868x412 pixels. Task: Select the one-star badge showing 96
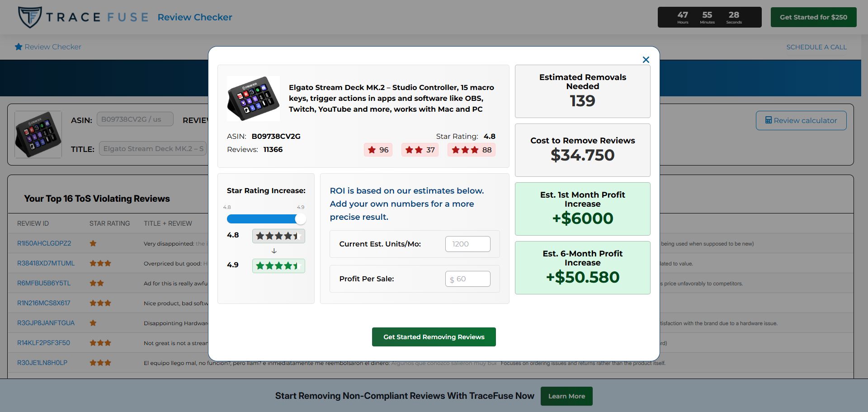(378, 150)
